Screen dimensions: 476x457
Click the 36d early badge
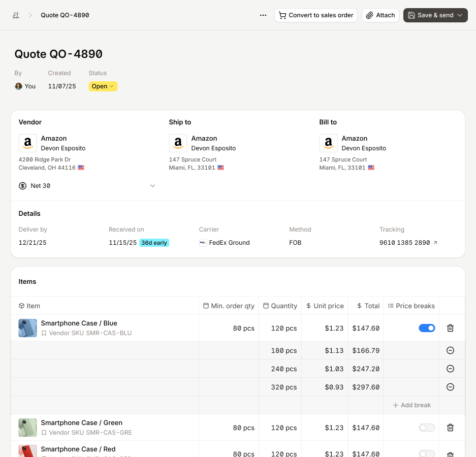[154, 243]
